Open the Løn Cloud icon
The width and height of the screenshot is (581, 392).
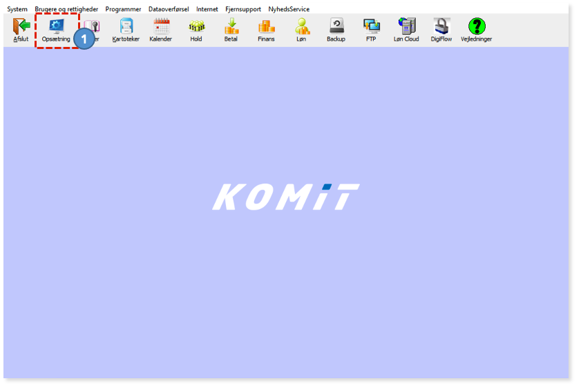point(406,26)
